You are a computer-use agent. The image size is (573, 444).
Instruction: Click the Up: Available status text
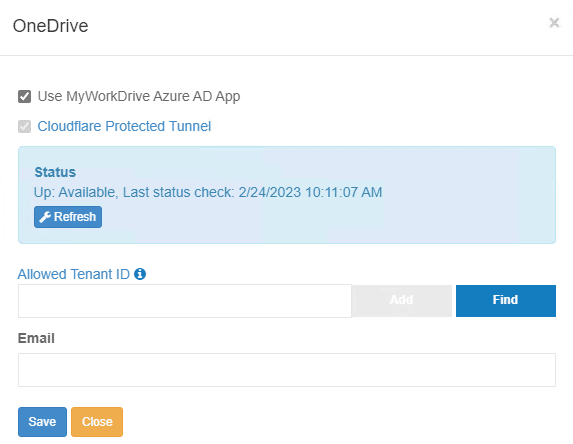click(x=76, y=192)
